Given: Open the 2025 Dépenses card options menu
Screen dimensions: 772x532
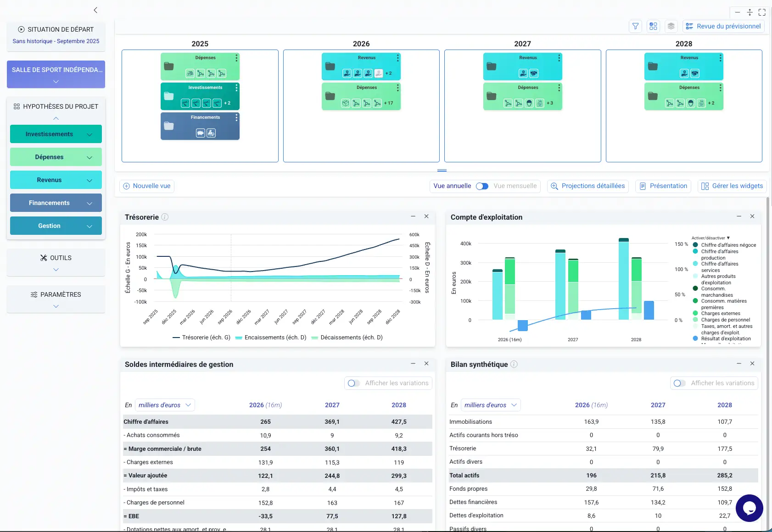Looking at the screenshot, I should (236, 58).
